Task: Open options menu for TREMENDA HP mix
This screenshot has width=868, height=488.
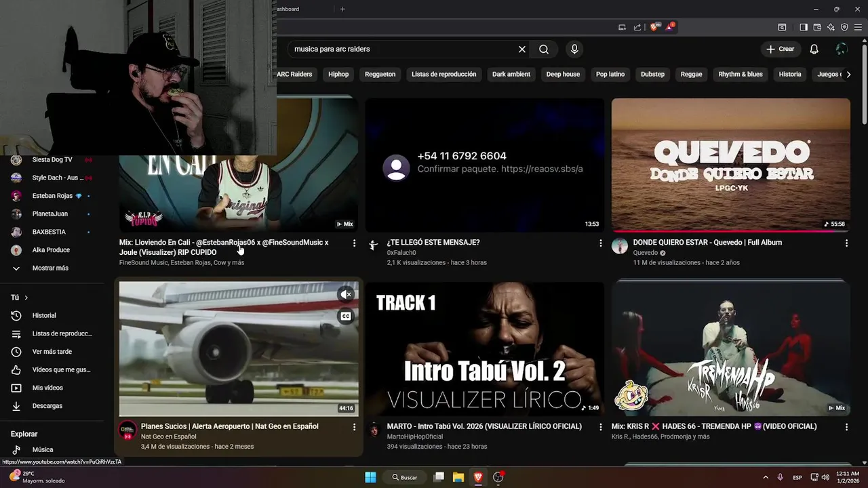Action: [x=846, y=427]
